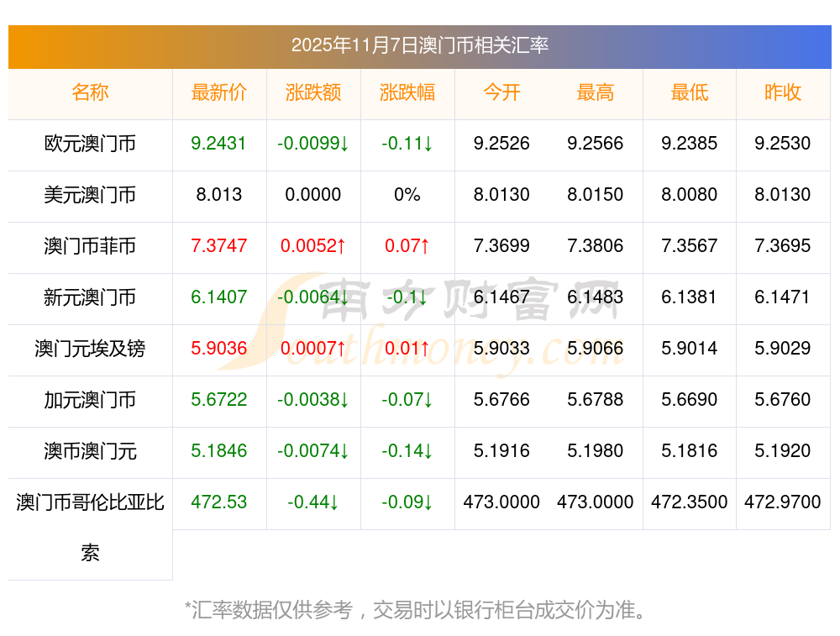Click the 澳门币哥伦比亚比索 row name
The height and width of the screenshot is (636, 840).
tap(90, 528)
